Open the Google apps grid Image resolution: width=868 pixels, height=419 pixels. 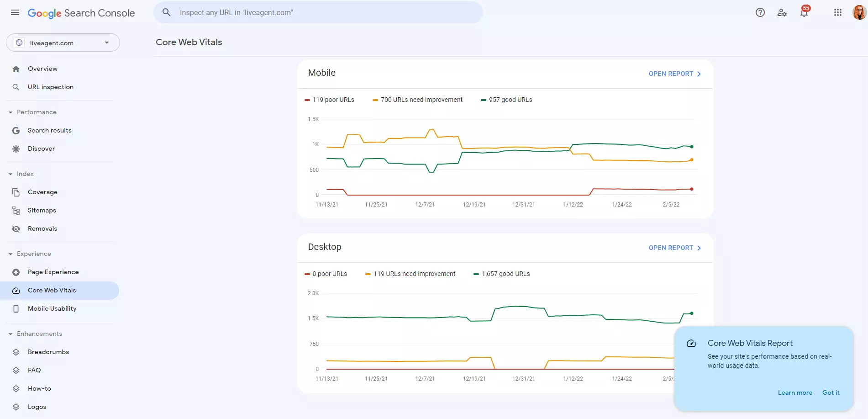tap(838, 12)
